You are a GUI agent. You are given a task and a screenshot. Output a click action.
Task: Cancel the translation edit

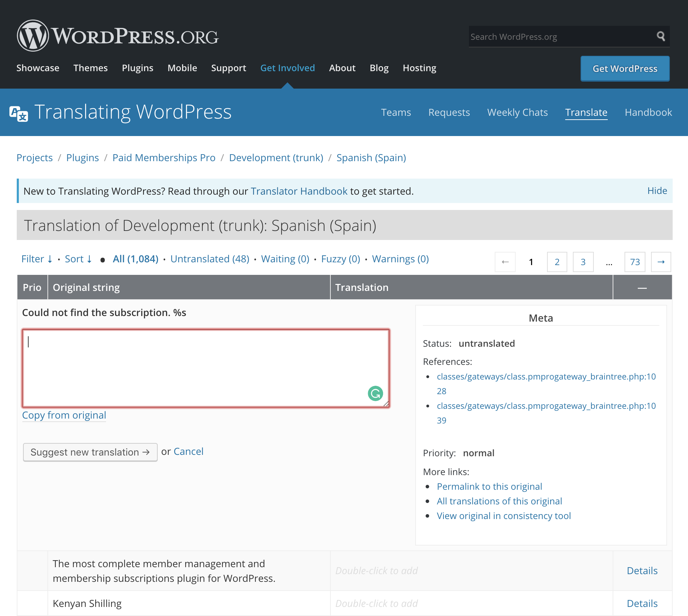[188, 451]
